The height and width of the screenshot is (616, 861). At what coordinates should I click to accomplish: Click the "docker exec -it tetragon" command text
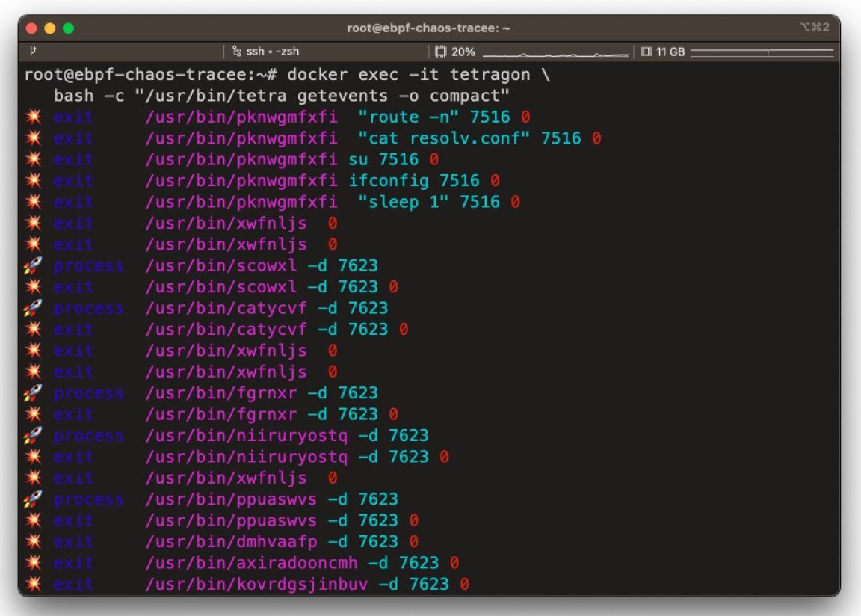tap(409, 75)
